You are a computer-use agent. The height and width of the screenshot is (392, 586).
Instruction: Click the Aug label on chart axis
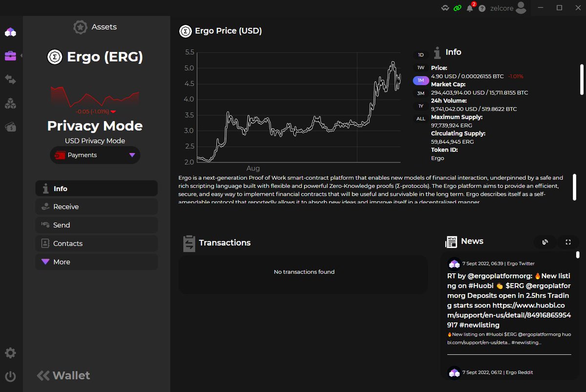(x=253, y=167)
